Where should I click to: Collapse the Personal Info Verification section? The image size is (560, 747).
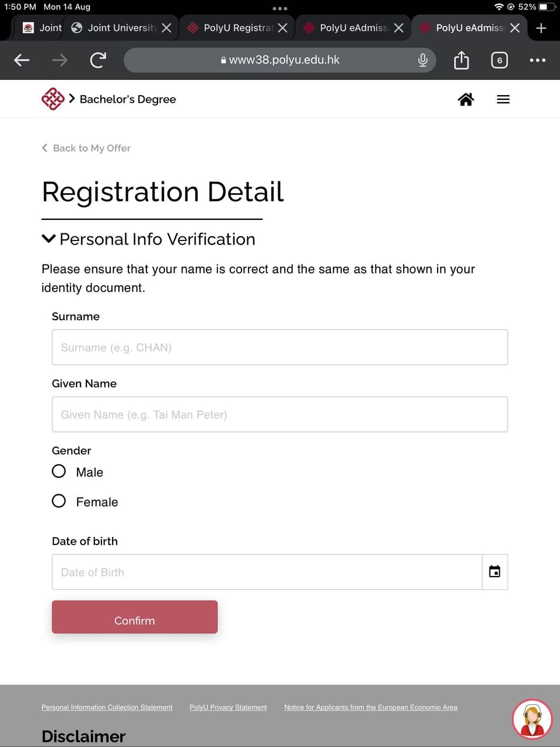(48, 238)
